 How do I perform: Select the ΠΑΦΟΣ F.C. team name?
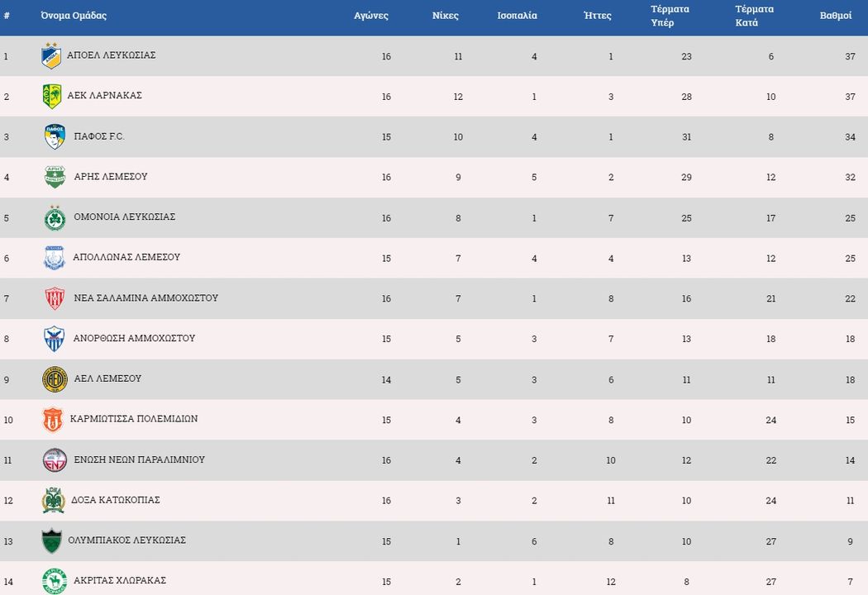point(99,136)
